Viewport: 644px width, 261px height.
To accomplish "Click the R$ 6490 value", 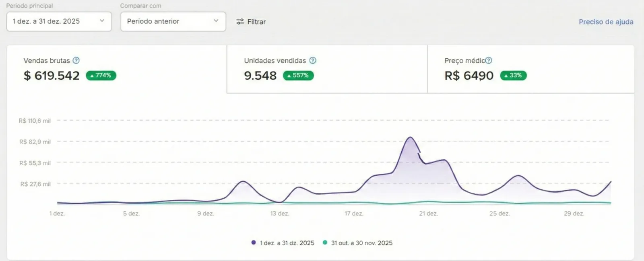I will (x=469, y=76).
